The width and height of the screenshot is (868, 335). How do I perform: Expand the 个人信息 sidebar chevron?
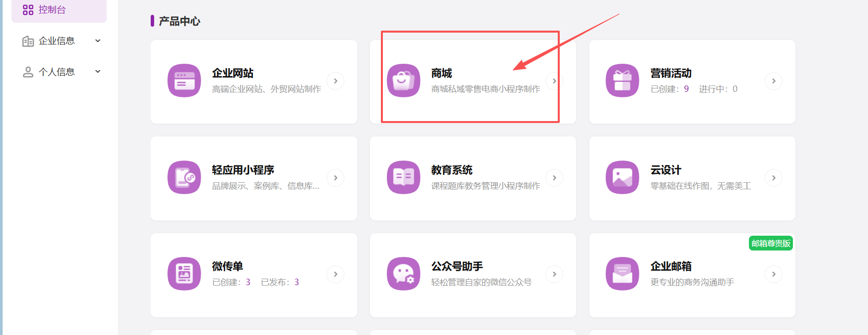98,72
